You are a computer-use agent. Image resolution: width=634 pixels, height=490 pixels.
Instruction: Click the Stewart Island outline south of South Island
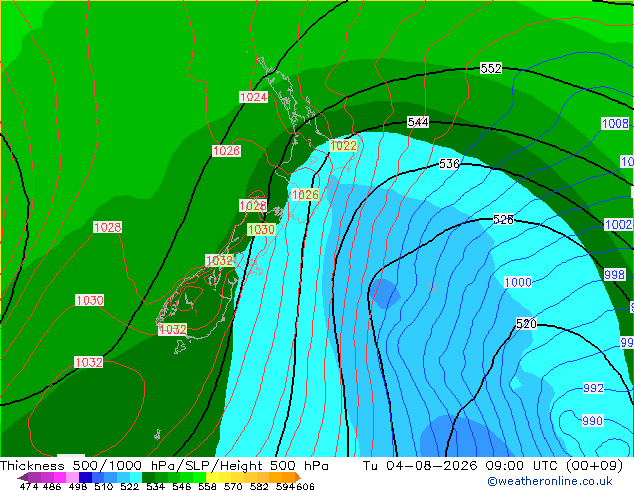180,347
